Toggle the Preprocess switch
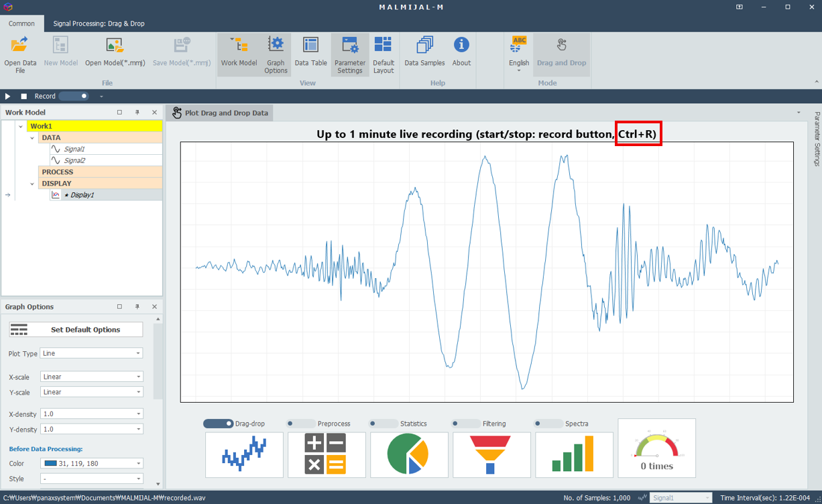This screenshot has height=504, width=822. [300, 424]
